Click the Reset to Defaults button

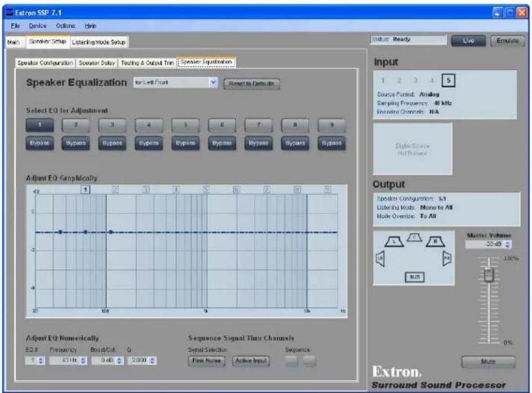pyautogui.click(x=252, y=83)
